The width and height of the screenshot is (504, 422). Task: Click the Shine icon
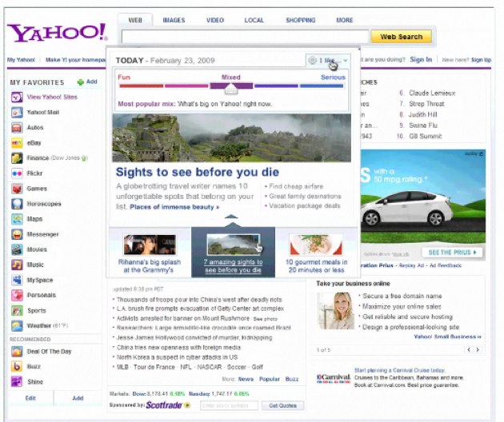pos(17,382)
